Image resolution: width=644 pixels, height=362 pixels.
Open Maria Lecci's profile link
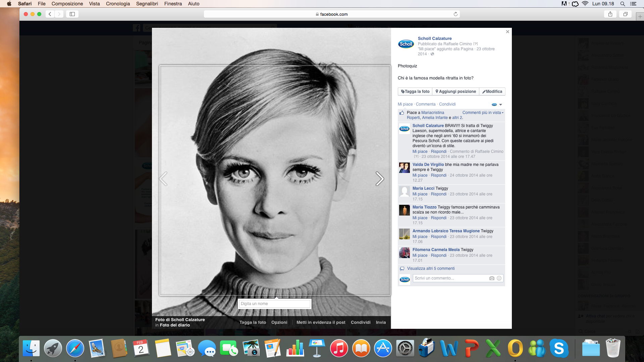(423, 188)
